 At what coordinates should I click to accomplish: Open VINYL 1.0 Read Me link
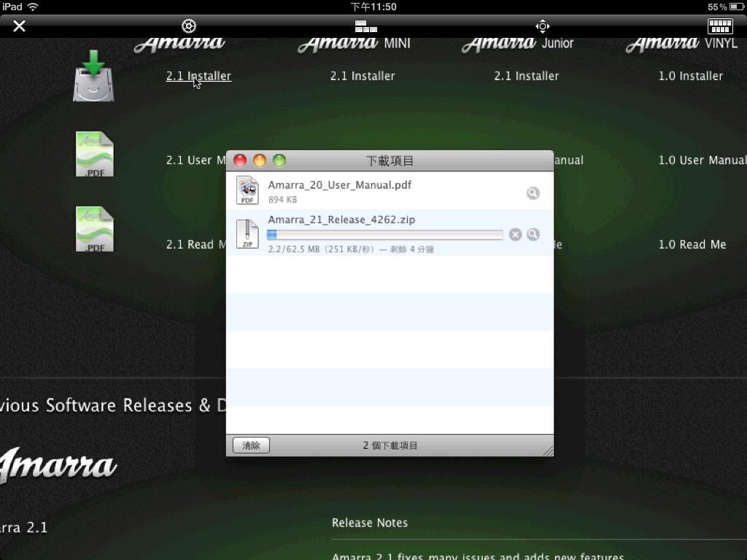[692, 244]
